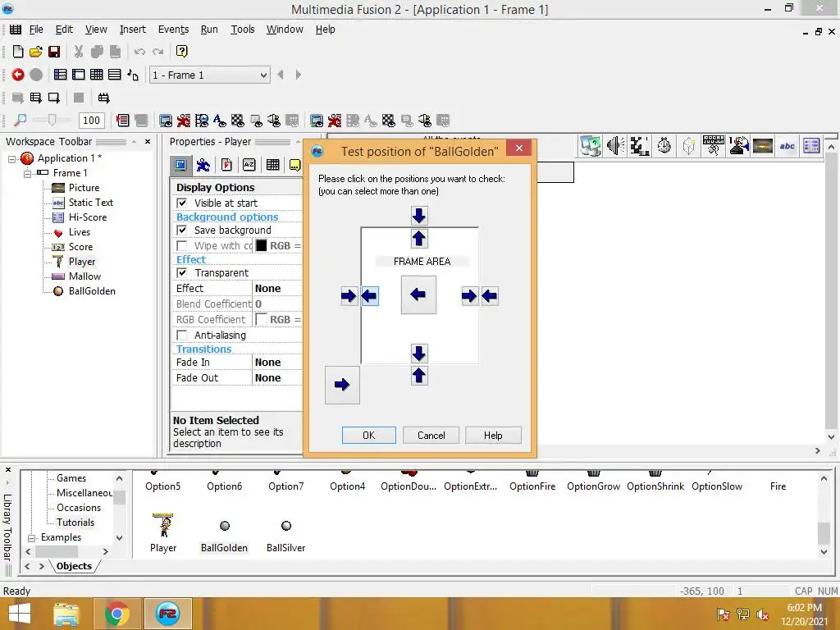Uncheck Save background checkbox

(182, 230)
